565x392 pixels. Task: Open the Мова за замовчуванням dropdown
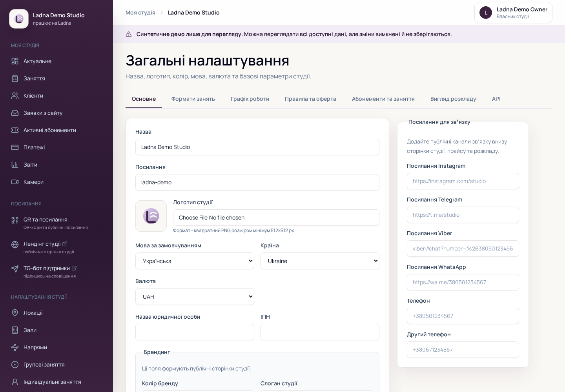tap(195, 261)
